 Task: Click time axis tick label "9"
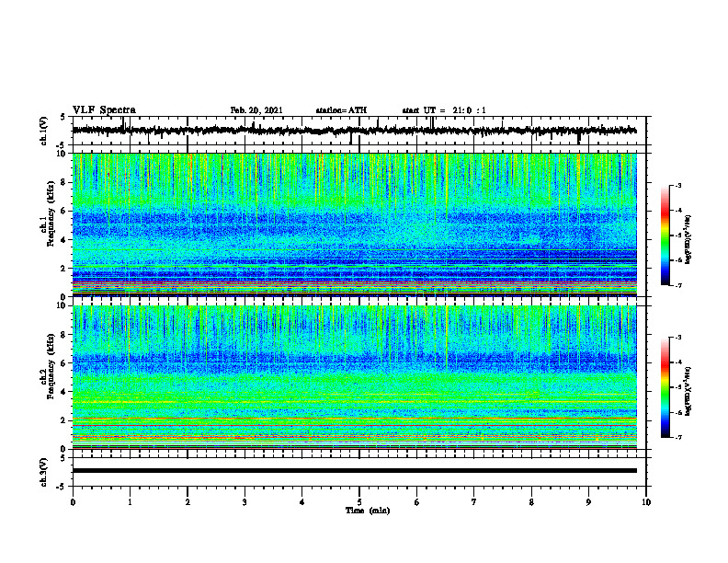pos(588,502)
